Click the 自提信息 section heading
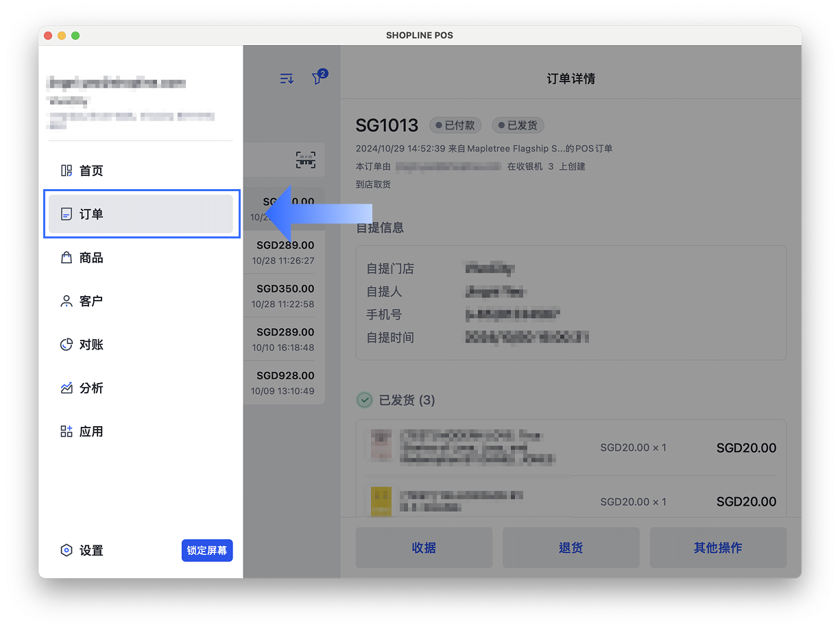Image resolution: width=840 pixels, height=629 pixels. tap(380, 227)
